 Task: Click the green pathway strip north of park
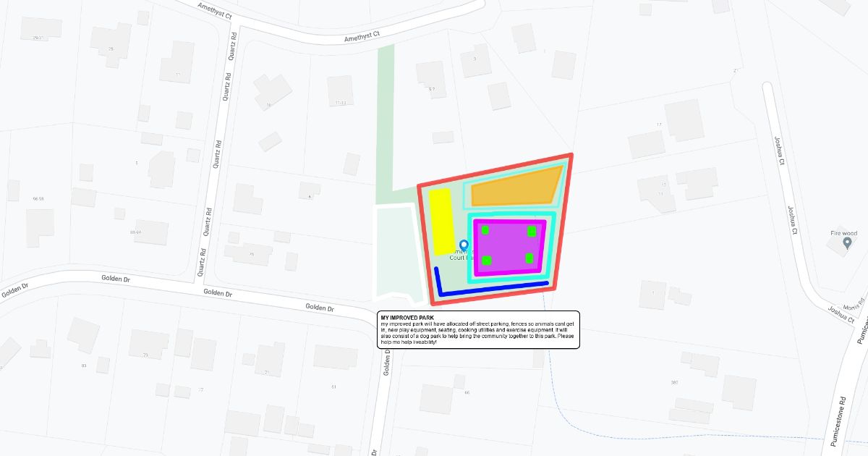[386, 116]
